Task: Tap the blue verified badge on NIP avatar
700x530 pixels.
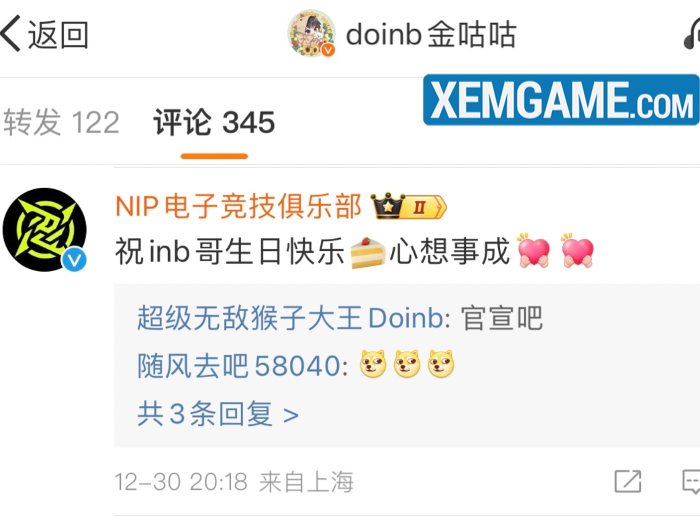Action: [x=74, y=260]
